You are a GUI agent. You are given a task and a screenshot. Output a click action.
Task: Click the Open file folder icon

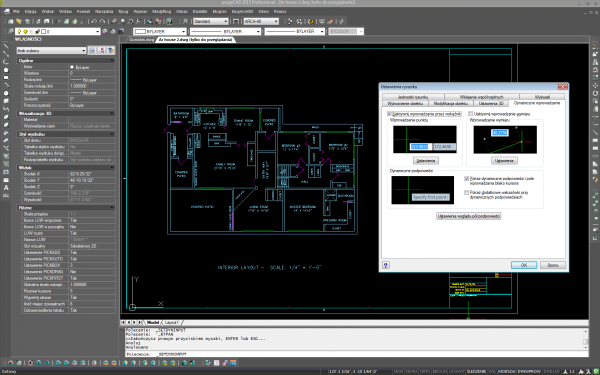(18, 21)
